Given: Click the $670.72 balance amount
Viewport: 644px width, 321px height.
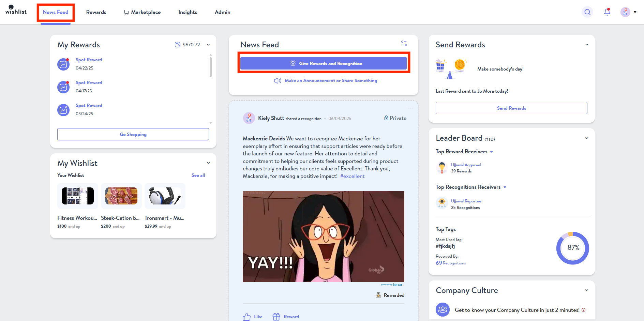Looking at the screenshot, I should tap(191, 45).
